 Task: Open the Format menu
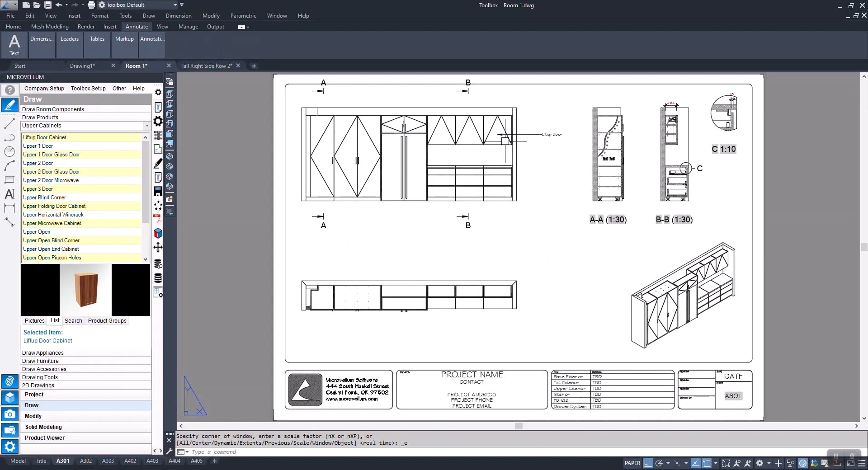tap(100, 16)
